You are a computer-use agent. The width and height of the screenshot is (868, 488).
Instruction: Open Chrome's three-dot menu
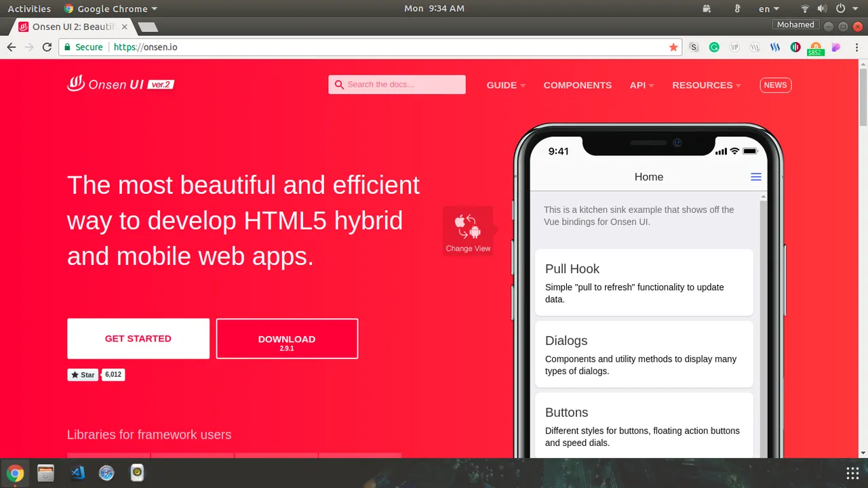pos(856,47)
